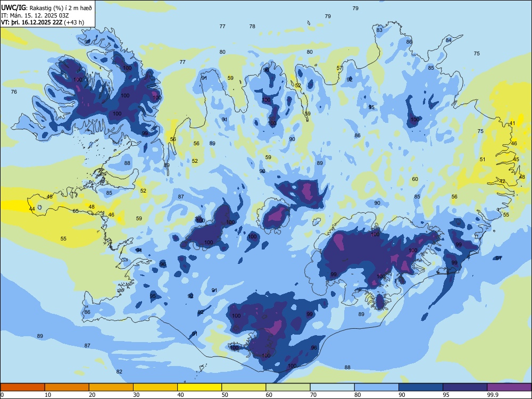This screenshot has width=532, height=399.
Task: Select the orange 10–20 legend color box
Action: pyautogui.click(x=67, y=387)
